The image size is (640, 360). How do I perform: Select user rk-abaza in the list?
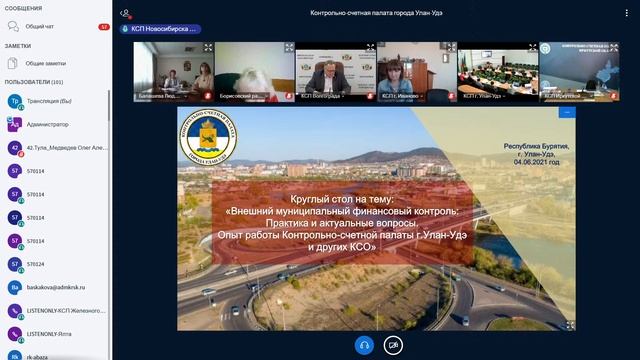[56, 355]
